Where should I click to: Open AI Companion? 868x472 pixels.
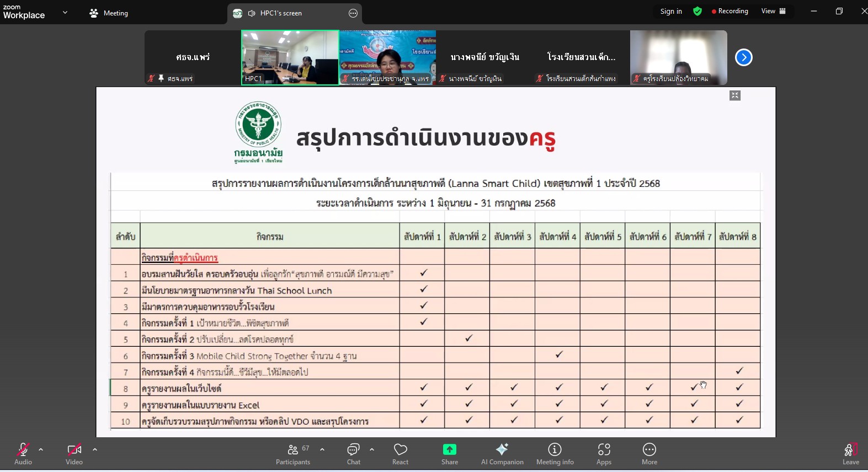pyautogui.click(x=502, y=454)
